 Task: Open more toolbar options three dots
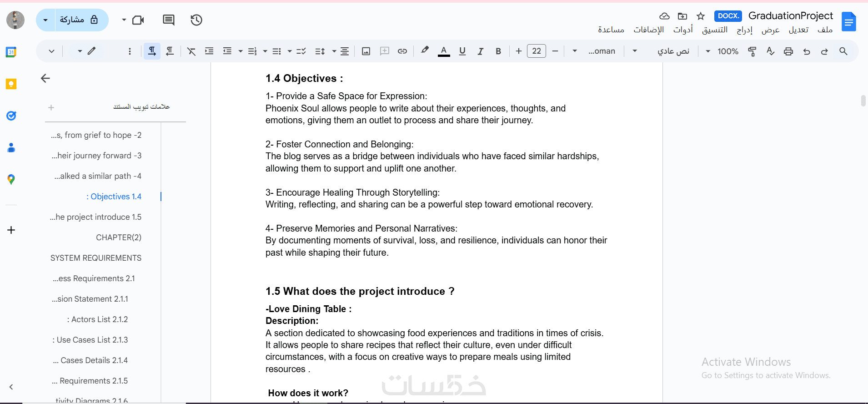(130, 51)
